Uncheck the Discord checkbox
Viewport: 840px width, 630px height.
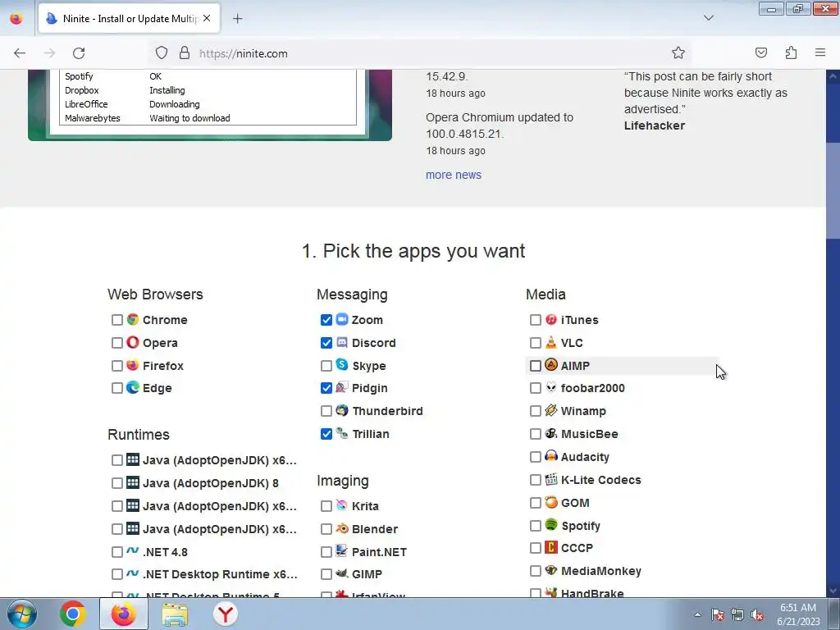coord(326,343)
